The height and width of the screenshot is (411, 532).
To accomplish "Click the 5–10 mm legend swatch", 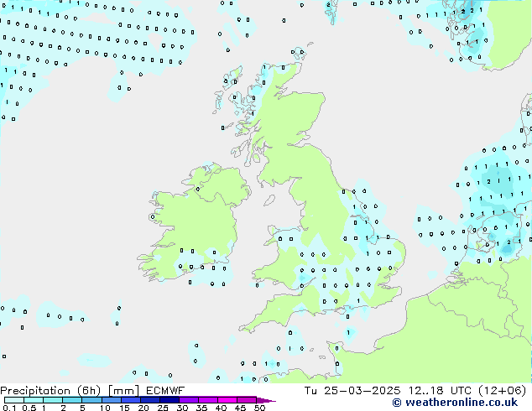I will pyautogui.click(x=91, y=400).
